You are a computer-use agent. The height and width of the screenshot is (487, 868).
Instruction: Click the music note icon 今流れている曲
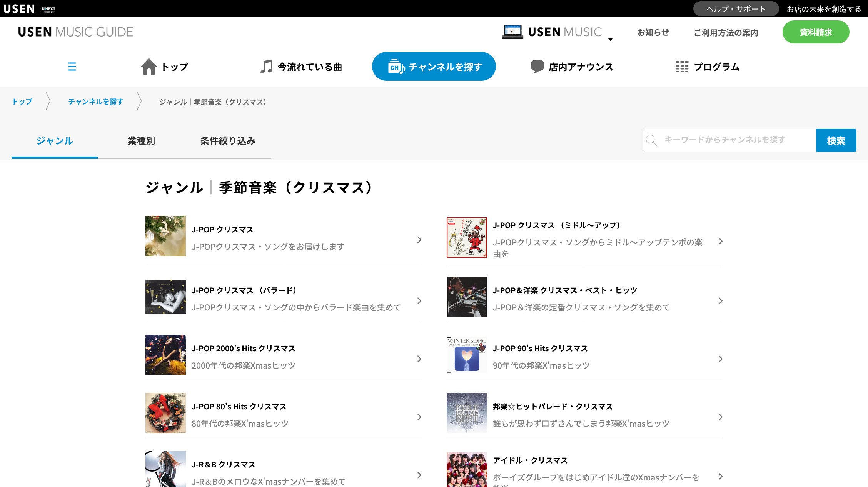(266, 67)
